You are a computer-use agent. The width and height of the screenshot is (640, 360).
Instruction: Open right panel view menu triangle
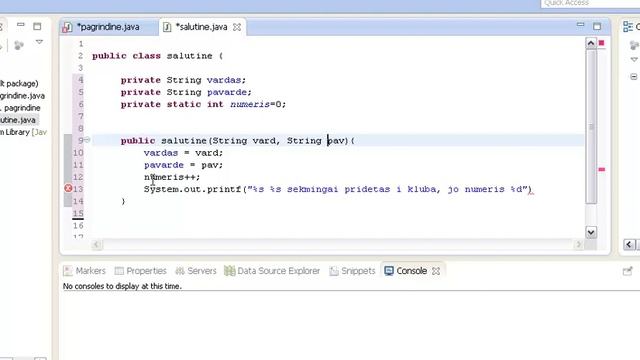(x=634, y=60)
